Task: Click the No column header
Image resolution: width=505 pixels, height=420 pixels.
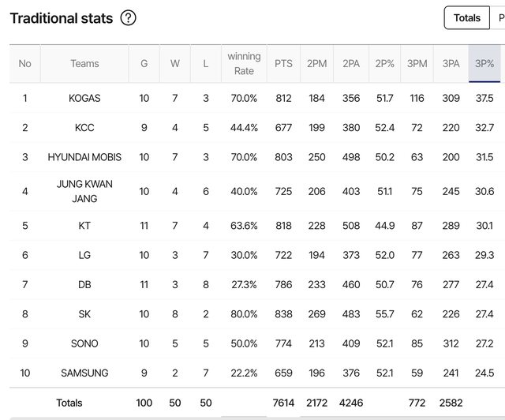Action: tap(24, 64)
